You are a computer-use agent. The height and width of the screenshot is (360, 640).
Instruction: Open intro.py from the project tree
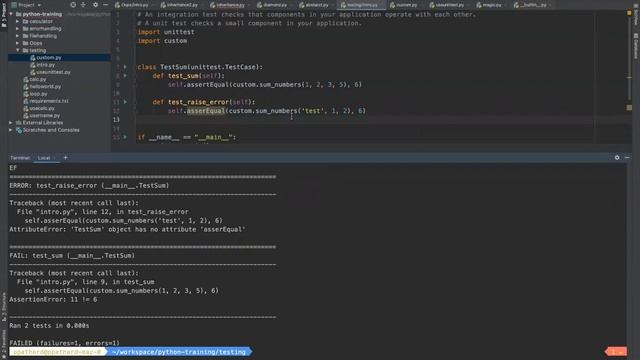[x=45, y=65]
